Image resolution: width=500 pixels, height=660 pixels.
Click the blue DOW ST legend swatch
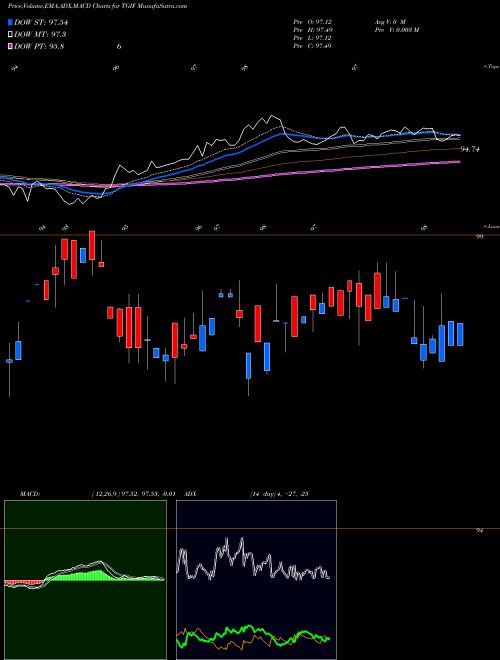[x=10, y=22]
